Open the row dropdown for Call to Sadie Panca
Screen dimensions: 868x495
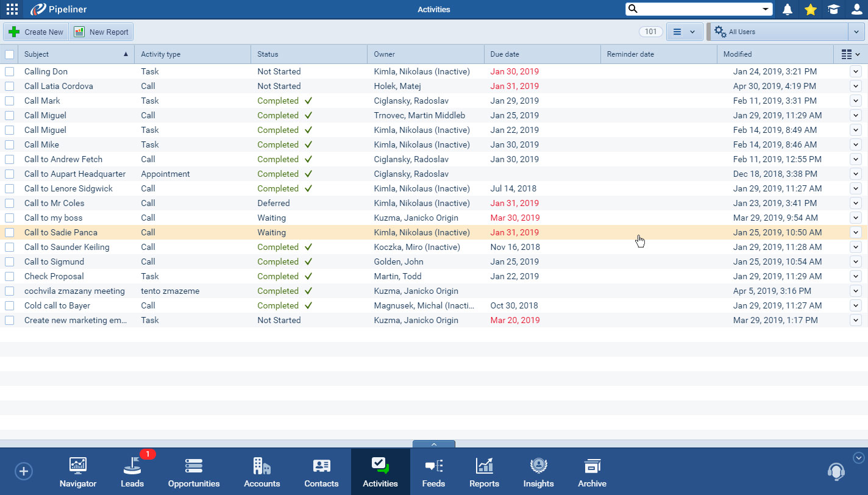(x=856, y=232)
